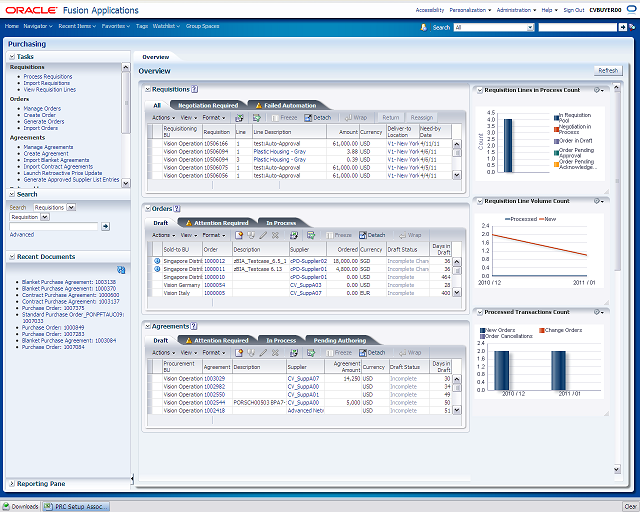Open the Search category dropdown showing Requisitions

(x=71, y=207)
